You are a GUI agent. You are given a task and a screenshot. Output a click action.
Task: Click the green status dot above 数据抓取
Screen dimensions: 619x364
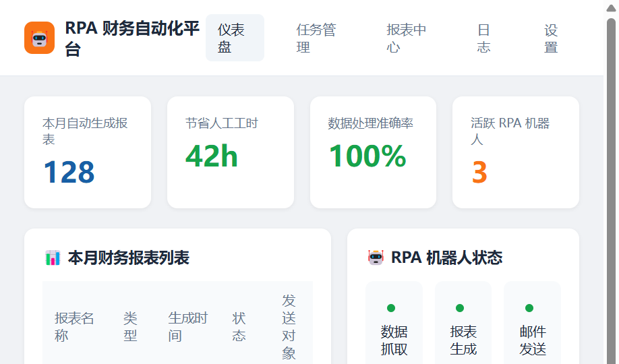pos(391,308)
